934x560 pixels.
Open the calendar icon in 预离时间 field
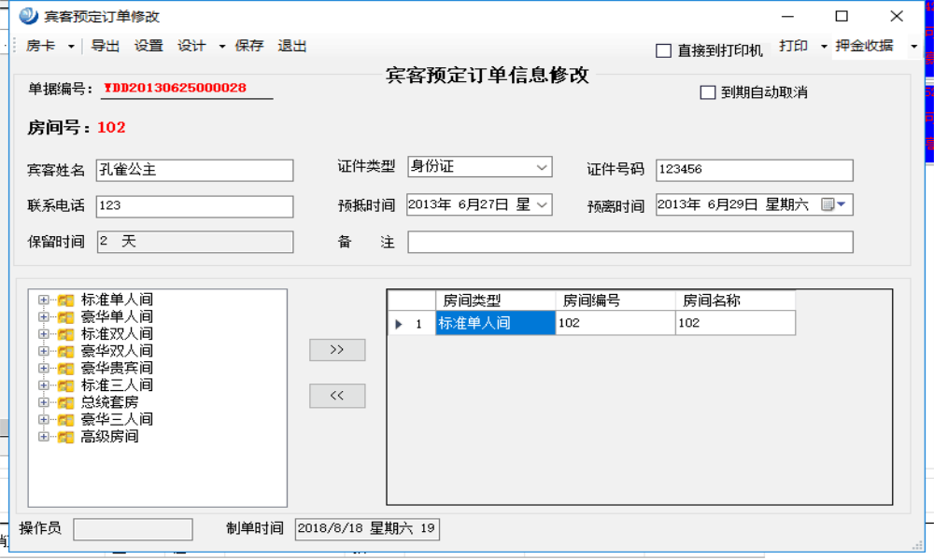[828, 205]
